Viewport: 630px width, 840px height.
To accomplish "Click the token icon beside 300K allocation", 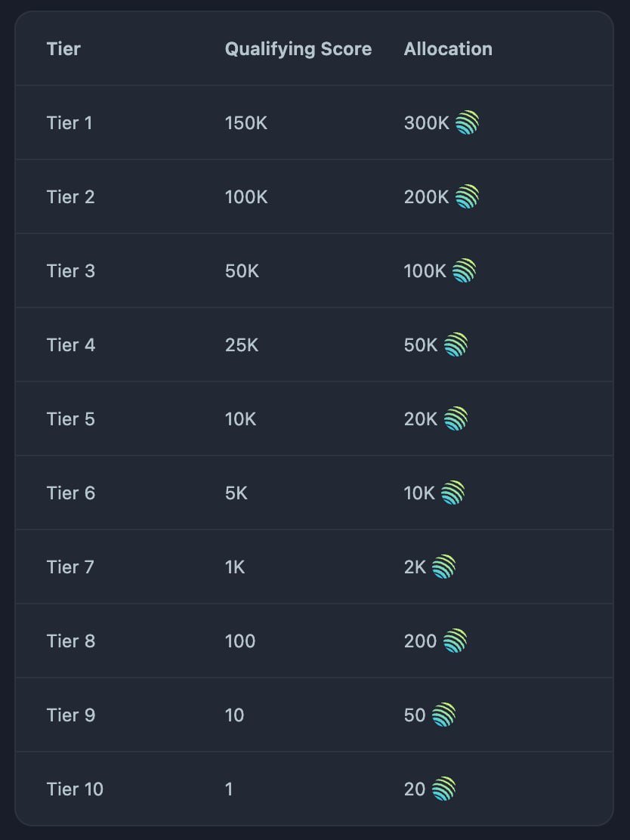I will [468, 122].
